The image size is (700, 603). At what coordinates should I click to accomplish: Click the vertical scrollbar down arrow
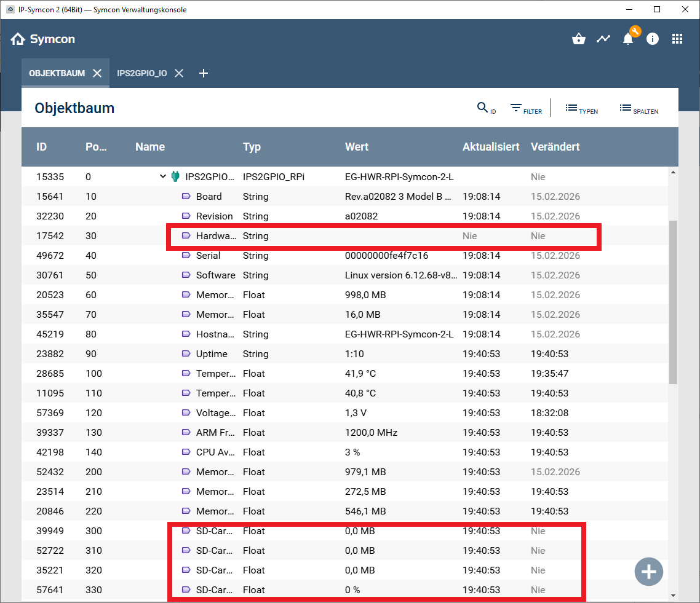673,595
